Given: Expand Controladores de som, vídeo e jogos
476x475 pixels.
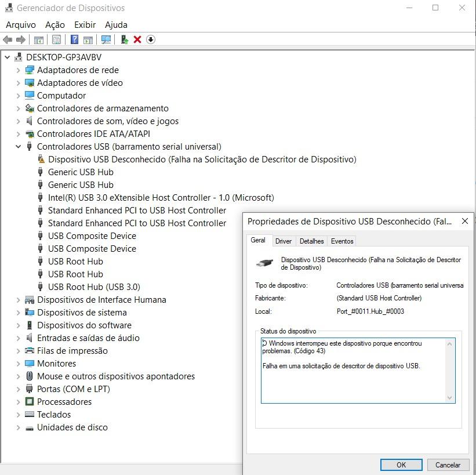Looking at the screenshot, I should 18,121.
